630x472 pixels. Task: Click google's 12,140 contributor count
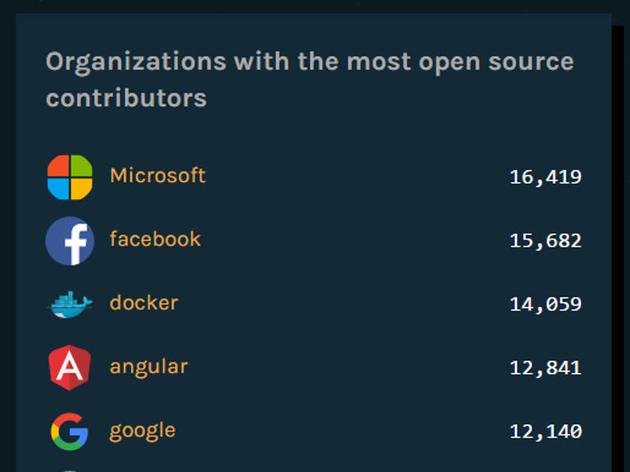pyautogui.click(x=545, y=432)
